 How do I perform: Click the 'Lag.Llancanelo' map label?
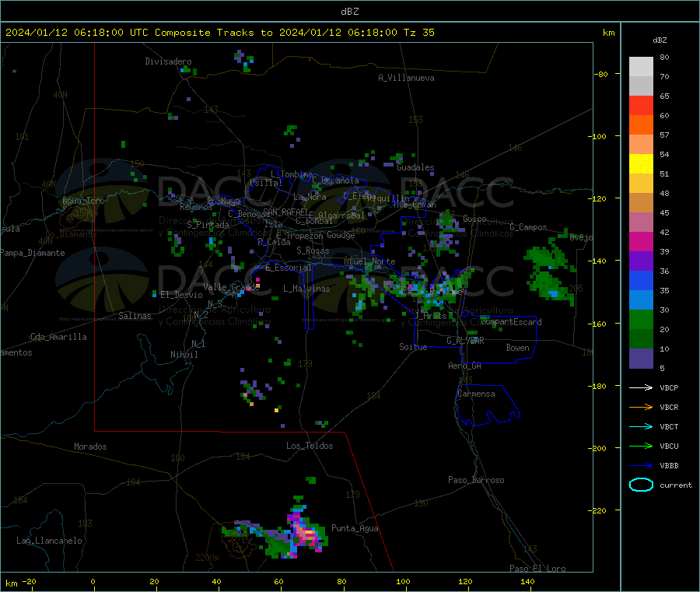click(49, 541)
